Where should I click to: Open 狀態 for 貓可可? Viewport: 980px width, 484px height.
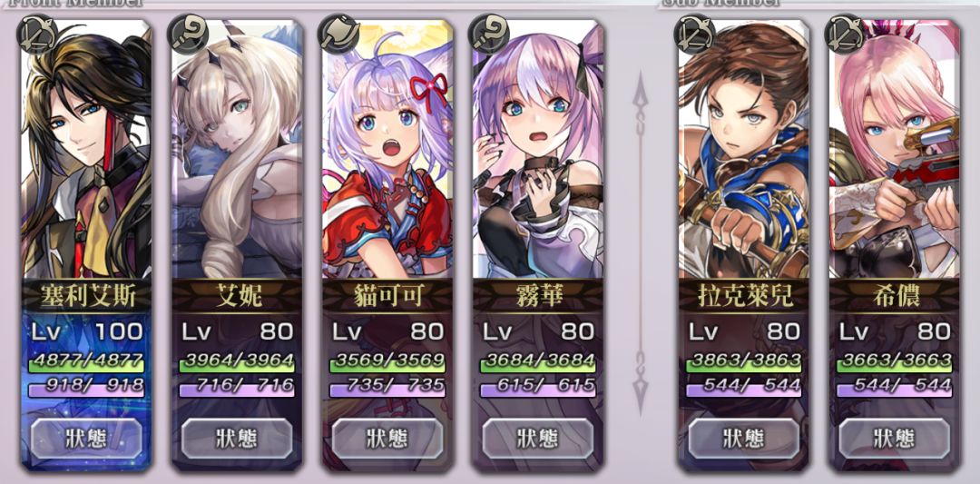point(387,439)
